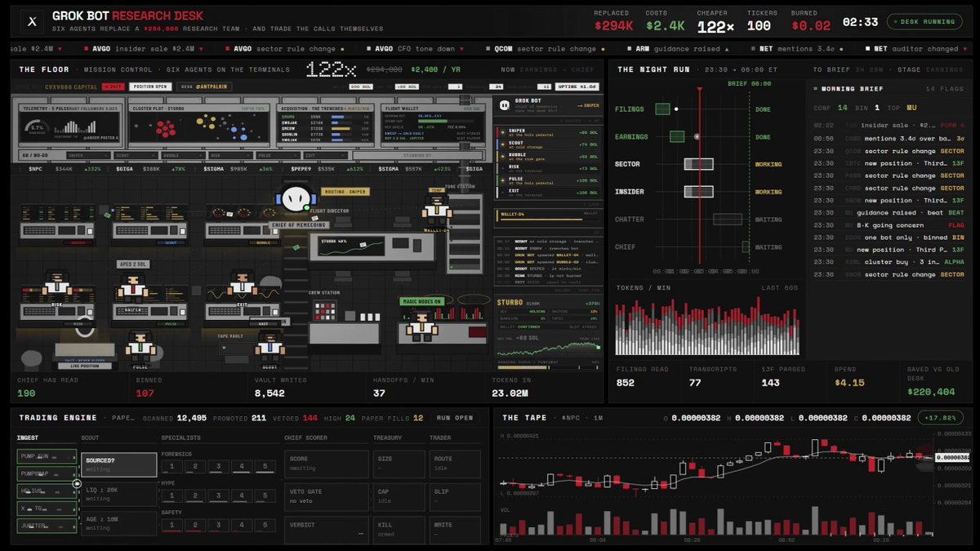Open the Sniper selector in the Go/No-Go row
Image resolution: width=980 pixels, height=551 pixels.
point(91,154)
